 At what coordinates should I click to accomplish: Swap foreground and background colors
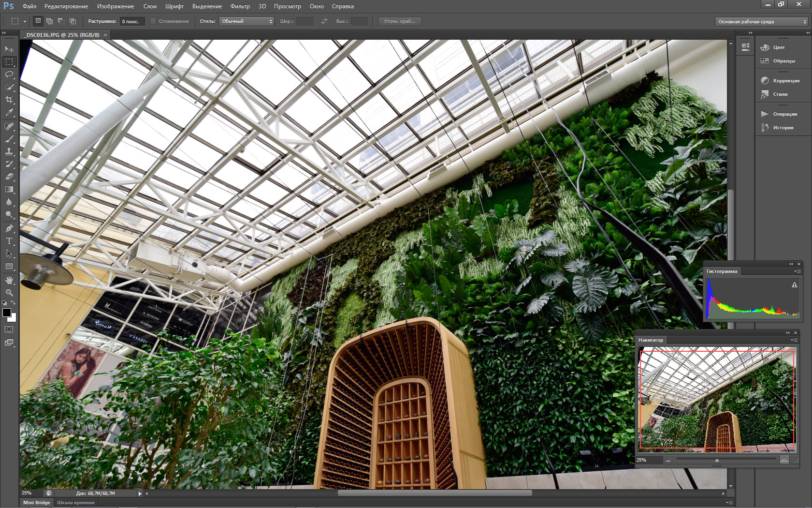[14, 303]
